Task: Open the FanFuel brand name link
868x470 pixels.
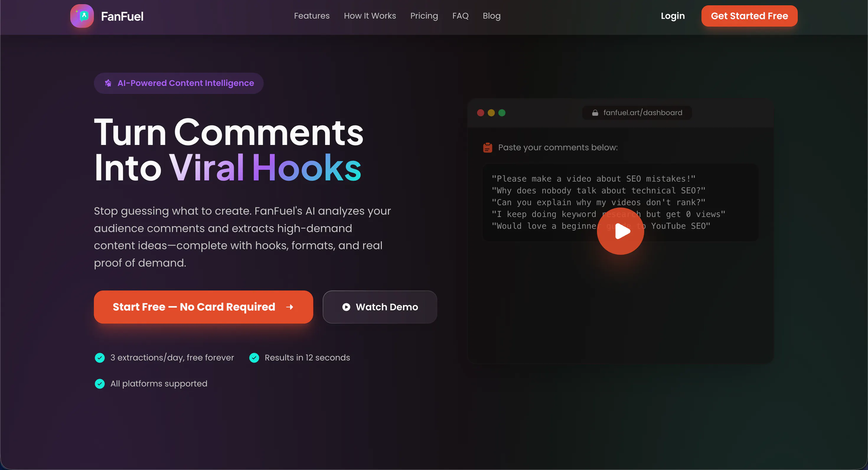Action: point(122,16)
